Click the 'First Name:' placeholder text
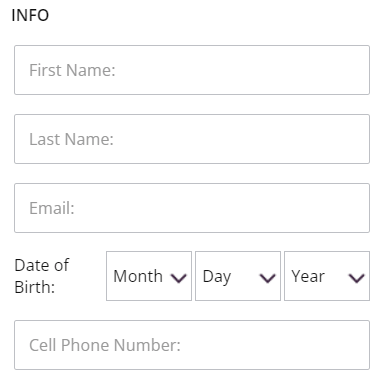 click(x=72, y=70)
